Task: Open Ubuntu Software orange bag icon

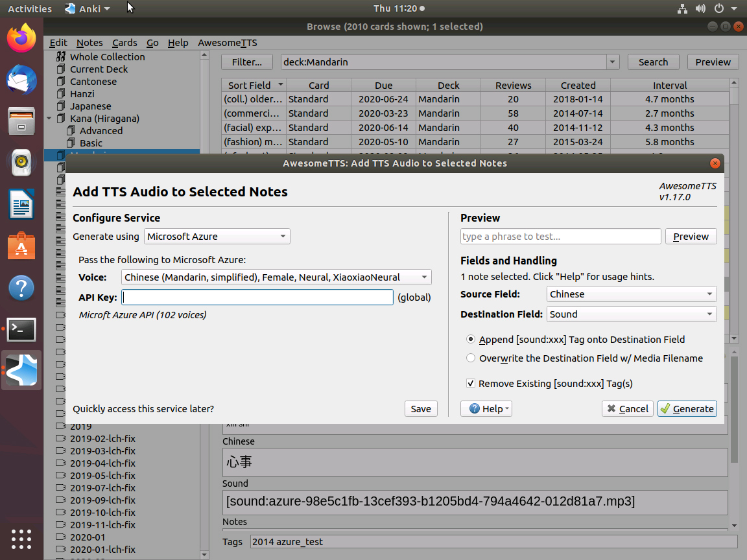Action: 21,246
